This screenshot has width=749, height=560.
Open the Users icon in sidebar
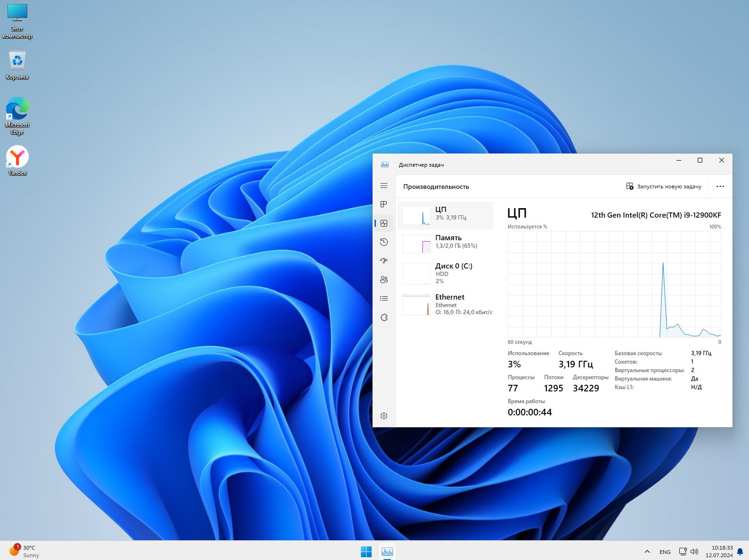[384, 280]
